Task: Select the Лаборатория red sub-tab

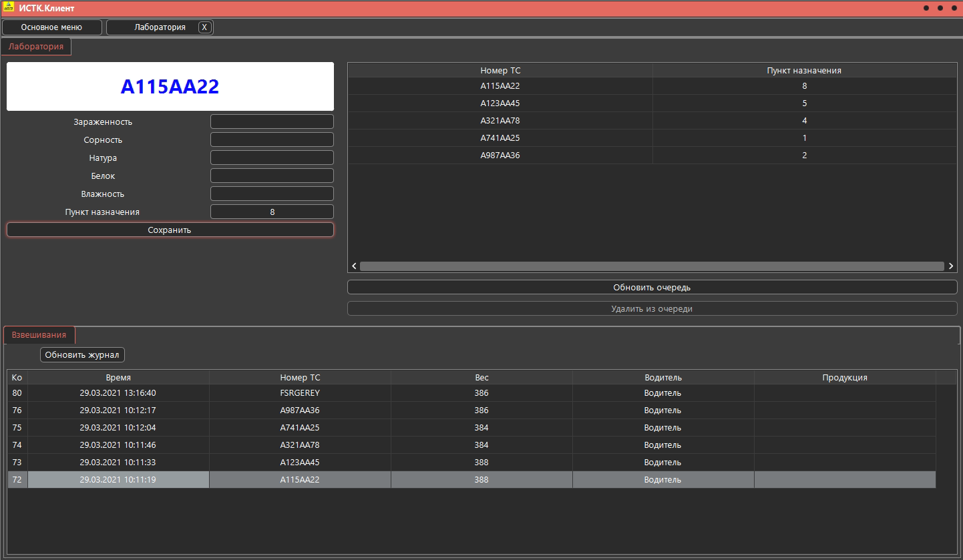Action: coord(36,47)
